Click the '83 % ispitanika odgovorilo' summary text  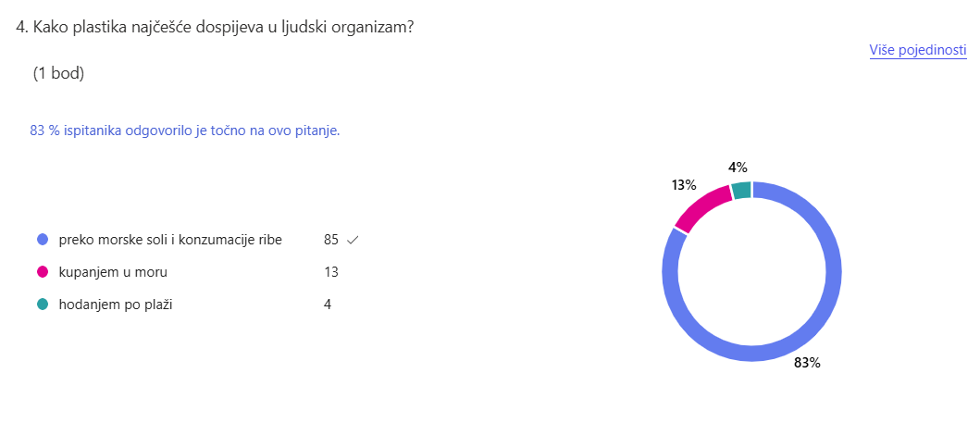pos(185,131)
